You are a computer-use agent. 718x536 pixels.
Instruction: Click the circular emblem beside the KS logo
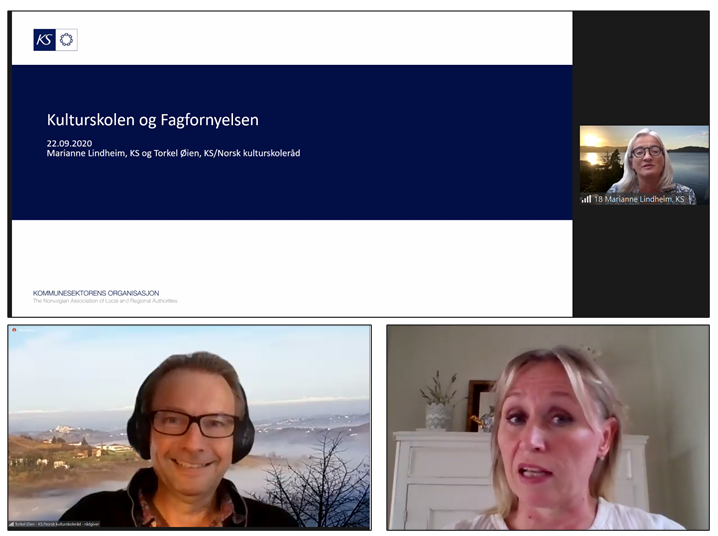(x=67, y=40)
